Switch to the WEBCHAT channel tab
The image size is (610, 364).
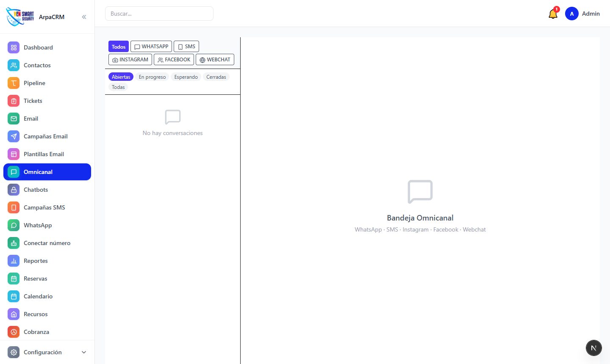click(215, 60)
